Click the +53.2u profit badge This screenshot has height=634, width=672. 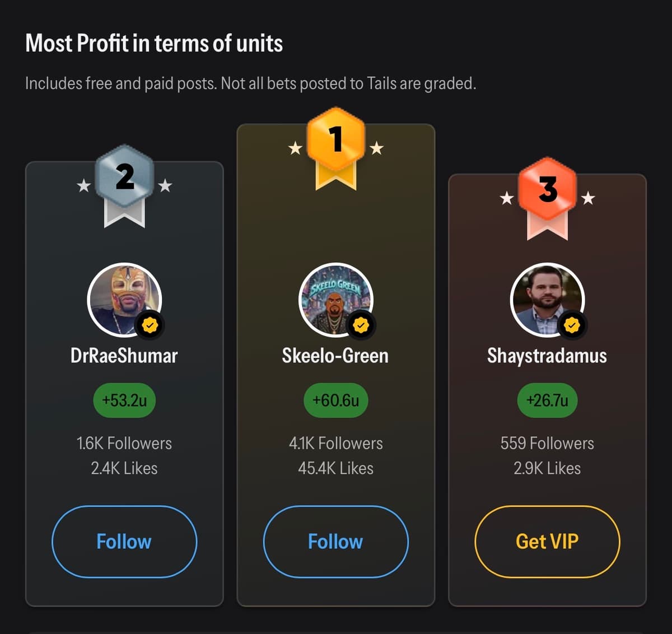(x=124, y=400)
